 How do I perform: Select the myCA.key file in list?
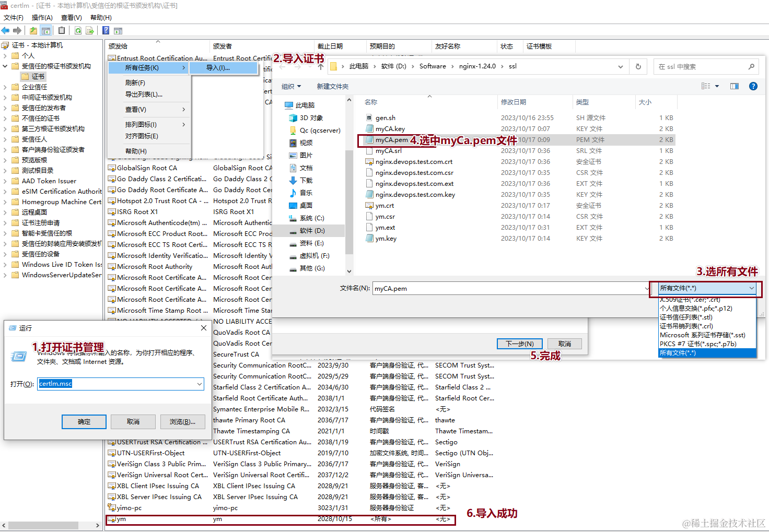pos(390,129)
